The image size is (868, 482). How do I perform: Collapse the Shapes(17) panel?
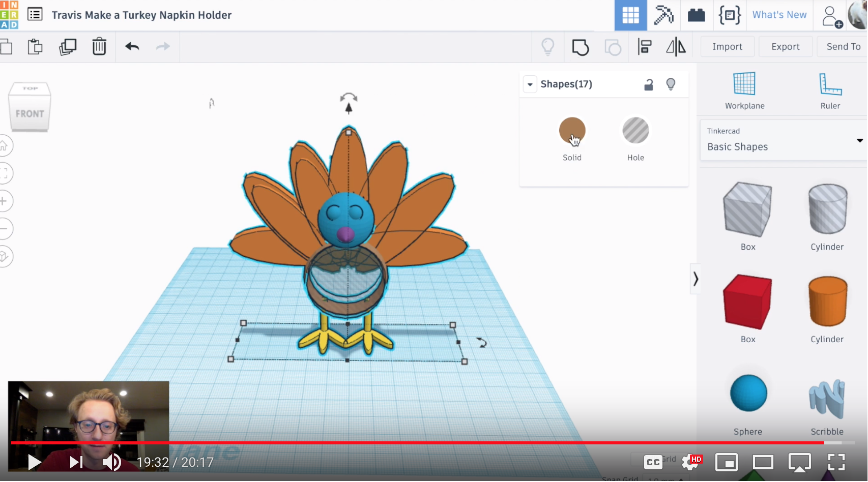coord(530,84)
